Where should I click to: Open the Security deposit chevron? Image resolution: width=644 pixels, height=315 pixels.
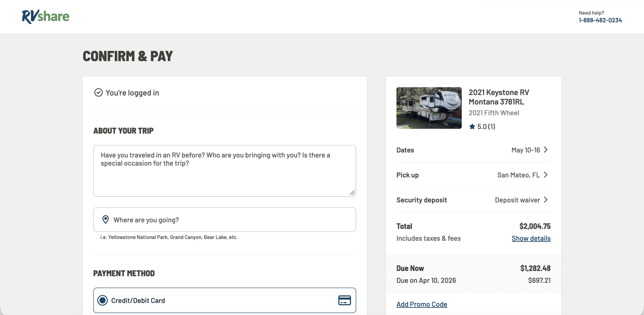click(546, 200)
